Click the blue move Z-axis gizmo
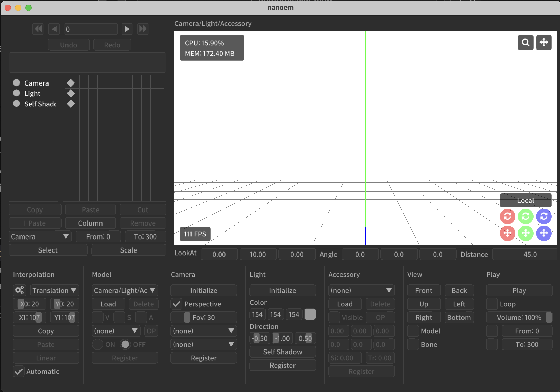560x392 pixels. tap(544, 233)
